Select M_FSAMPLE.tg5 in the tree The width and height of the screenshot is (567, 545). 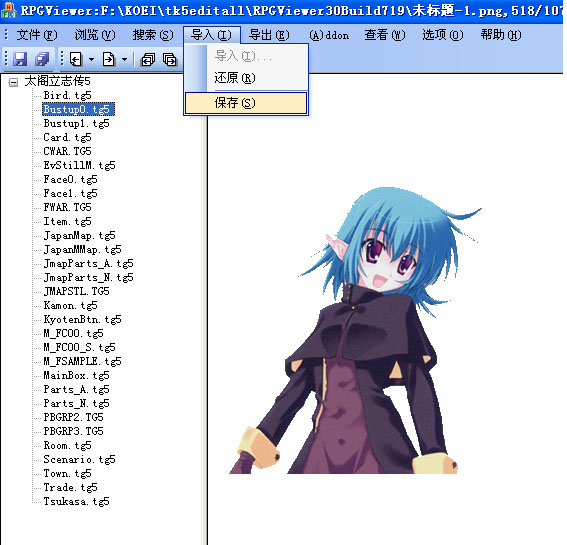tap(82, 361)
